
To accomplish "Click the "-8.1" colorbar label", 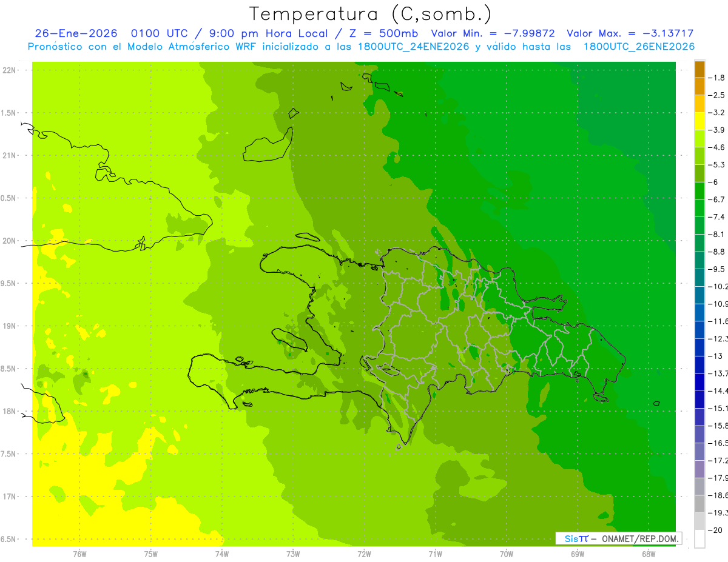I will tap(717, 234).
